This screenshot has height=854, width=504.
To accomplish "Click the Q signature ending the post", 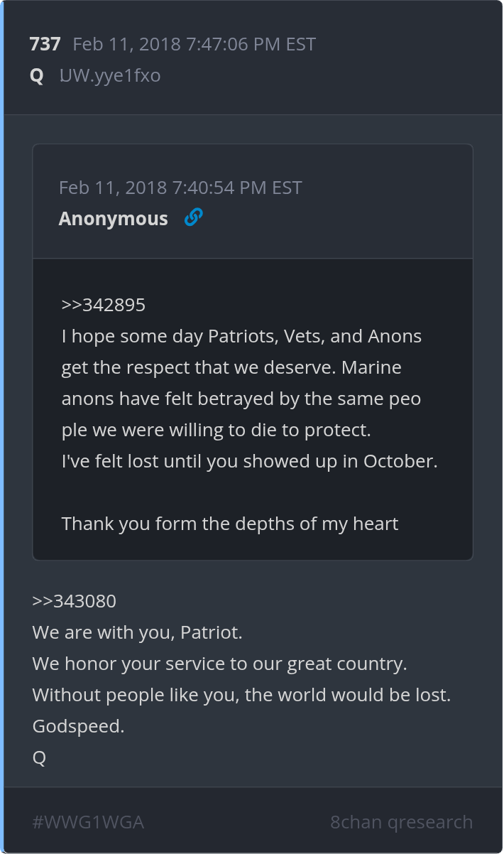I will pyautogui.click(x=39, y=757).
